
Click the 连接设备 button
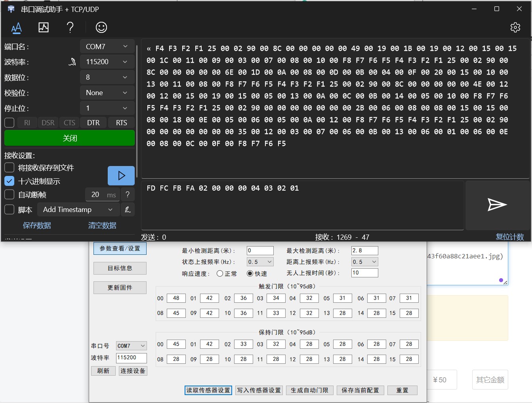click(133, 371)
